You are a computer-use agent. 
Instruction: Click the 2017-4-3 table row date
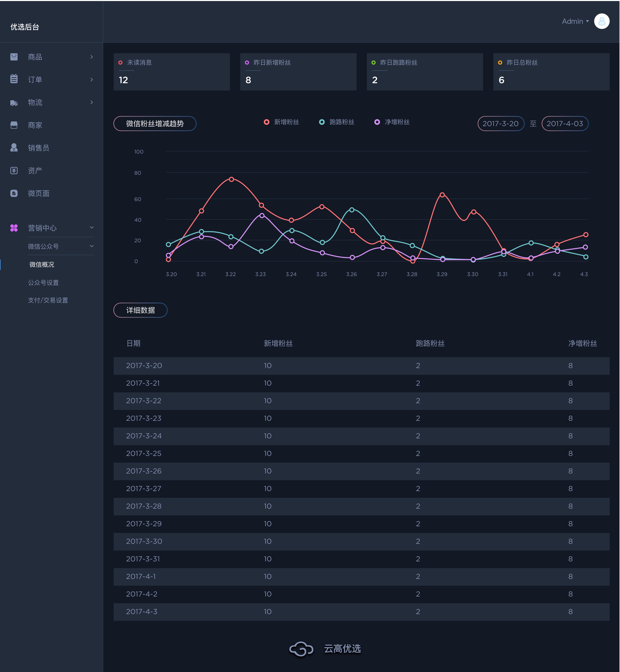pyautogui.click(x=142, y=612)
